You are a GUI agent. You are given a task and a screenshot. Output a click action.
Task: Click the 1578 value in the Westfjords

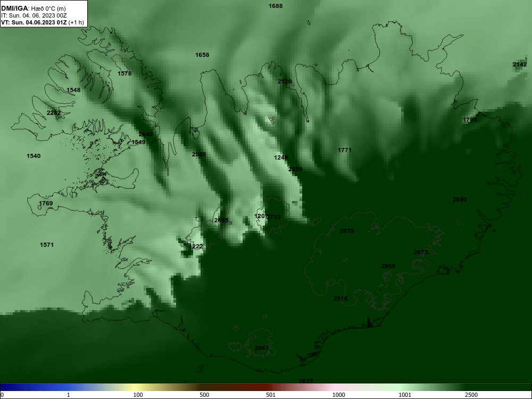pyautogui.click(x=124, y=73)
